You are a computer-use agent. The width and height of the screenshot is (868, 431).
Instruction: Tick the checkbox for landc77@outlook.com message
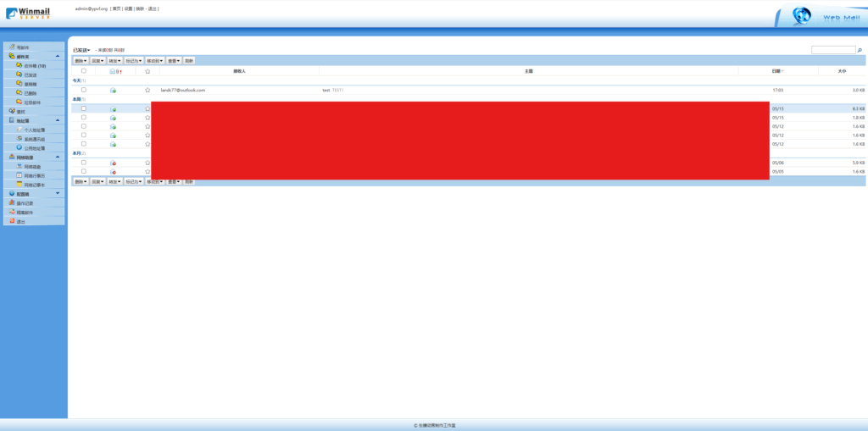point(84,90)
